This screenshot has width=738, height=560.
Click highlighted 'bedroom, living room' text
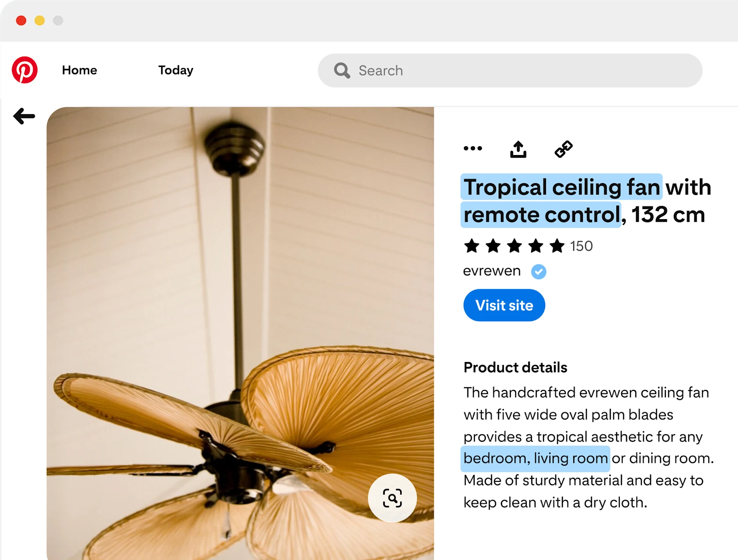pyautogui.click(x=535, y=459)
